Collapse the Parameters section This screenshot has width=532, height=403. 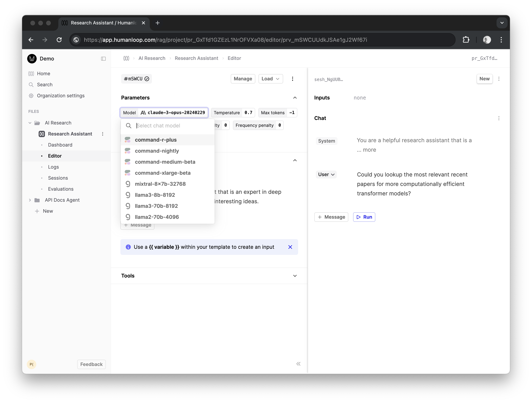pyautogui.click(x=295, y=98)
